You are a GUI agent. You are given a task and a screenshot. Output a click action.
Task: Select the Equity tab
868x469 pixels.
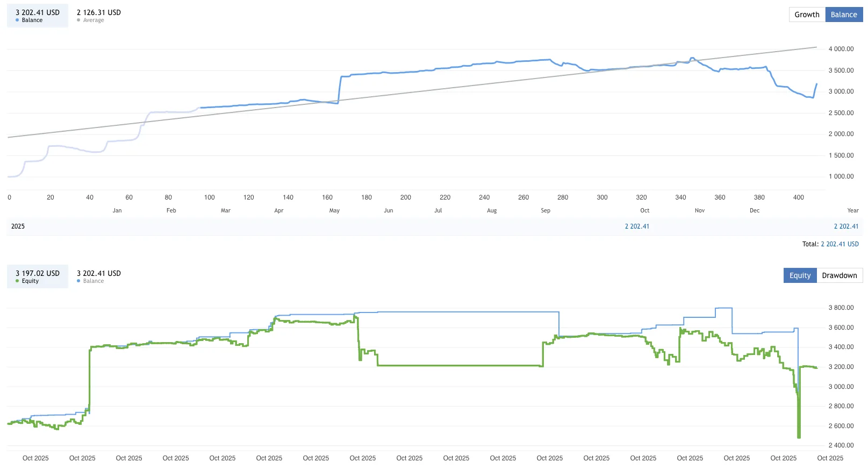(800, 275)
